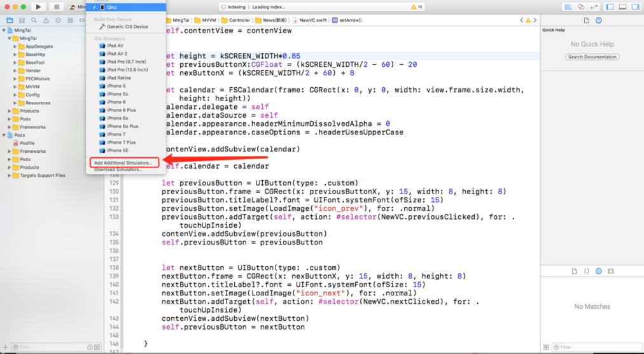Screen dimensions: 644x354
Task: Select iPhone 7 Plus simulator
Action: point(126,142)
